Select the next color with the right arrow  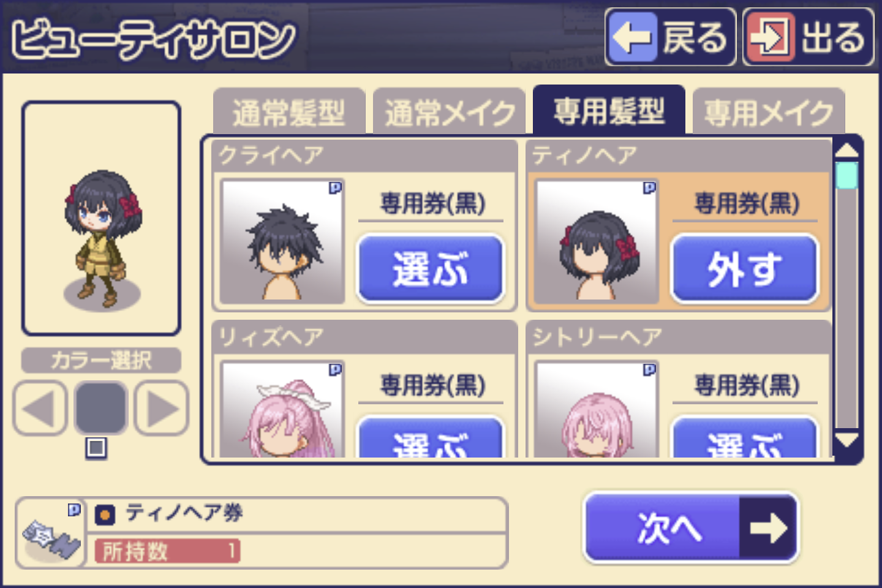pos(161,409)
